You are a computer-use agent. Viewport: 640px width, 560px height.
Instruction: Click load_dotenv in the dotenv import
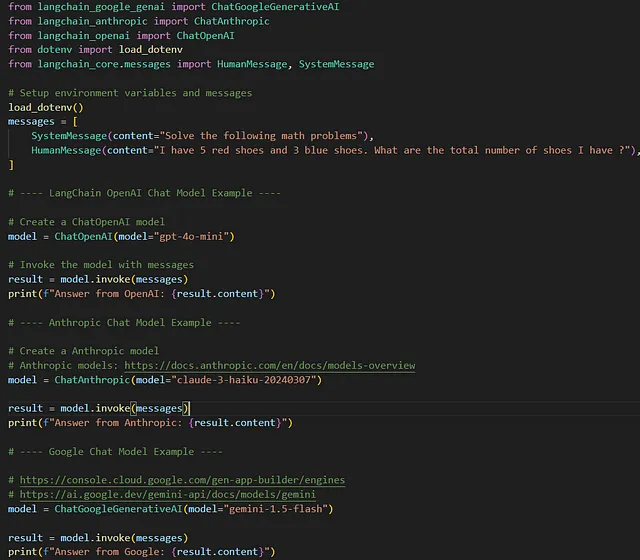point(151,50)
